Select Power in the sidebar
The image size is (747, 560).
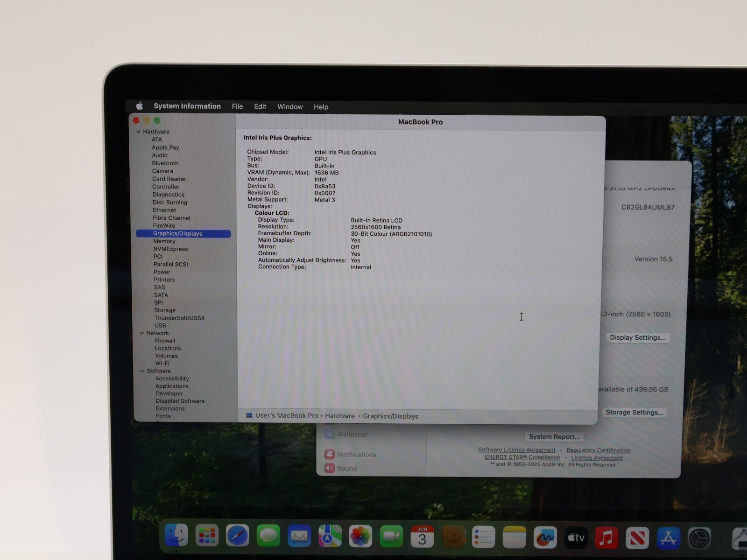tap(162, 272)
